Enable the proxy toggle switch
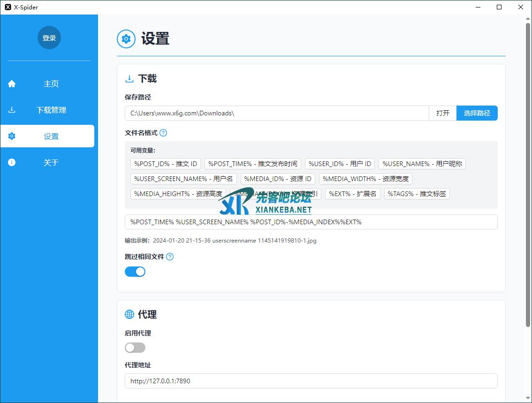 coord(135,348)
